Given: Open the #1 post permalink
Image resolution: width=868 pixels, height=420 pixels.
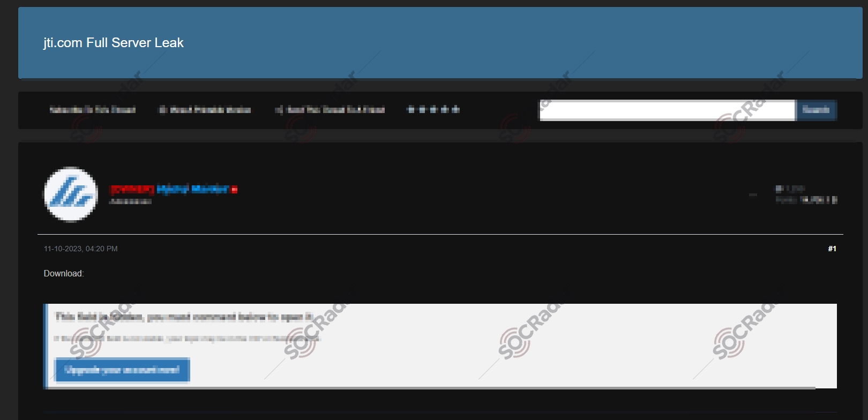Looking at the screenshot, I should point(832,249).
